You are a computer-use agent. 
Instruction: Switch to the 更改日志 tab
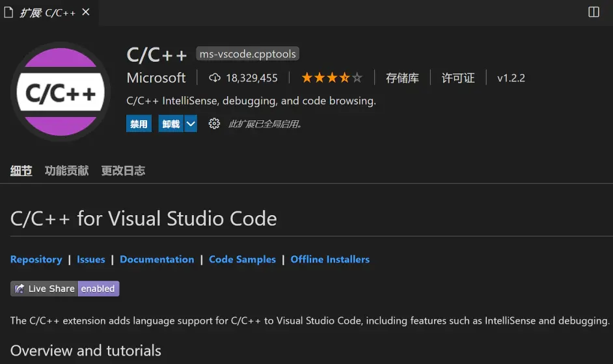(123, 171)
